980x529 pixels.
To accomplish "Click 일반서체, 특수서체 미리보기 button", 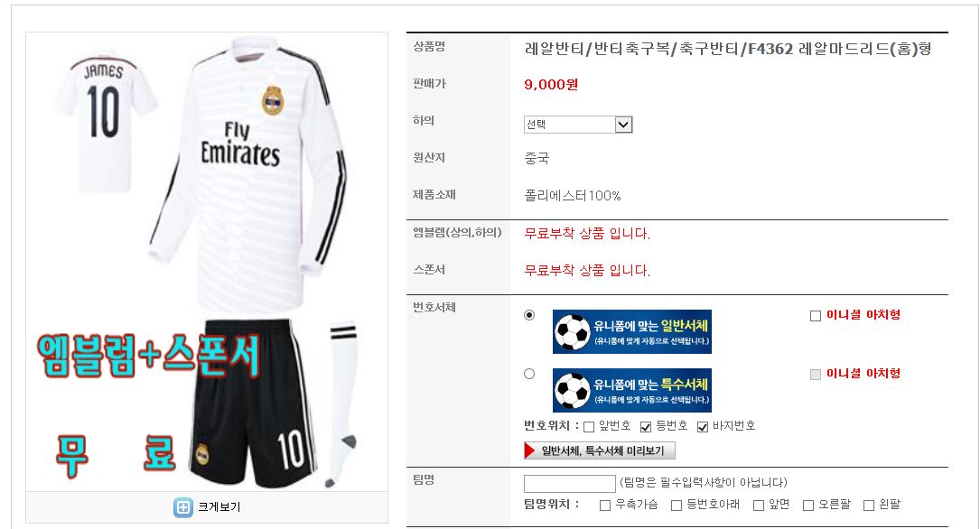I will tap(600, 450).
